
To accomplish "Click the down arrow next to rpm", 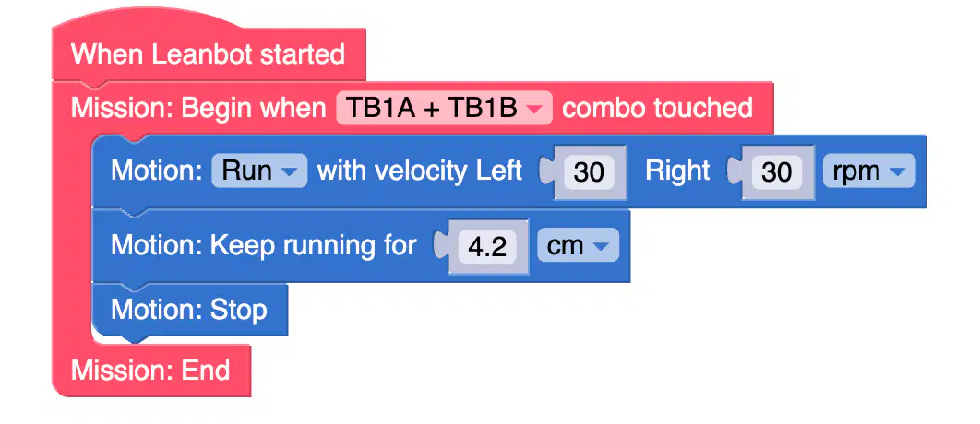I will [x=898, y=171].
